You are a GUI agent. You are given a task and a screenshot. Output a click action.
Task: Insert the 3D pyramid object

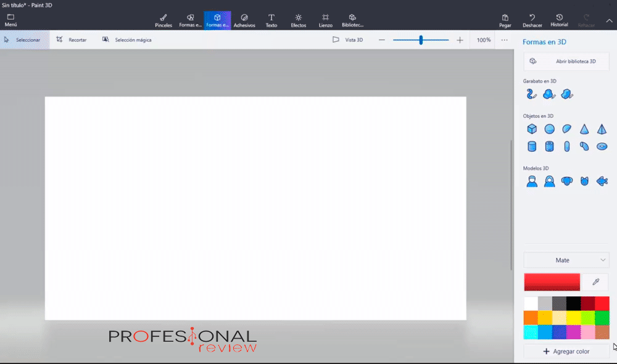pos(602,129)
